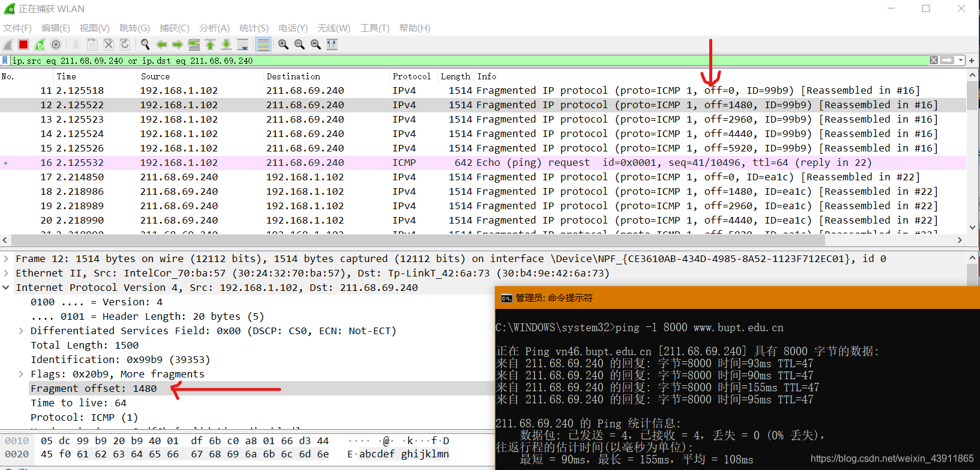Go back to previous packet with left green arrow
This screenshot has width=980, height=470.
pyautogui.click(x=162, y=44)
